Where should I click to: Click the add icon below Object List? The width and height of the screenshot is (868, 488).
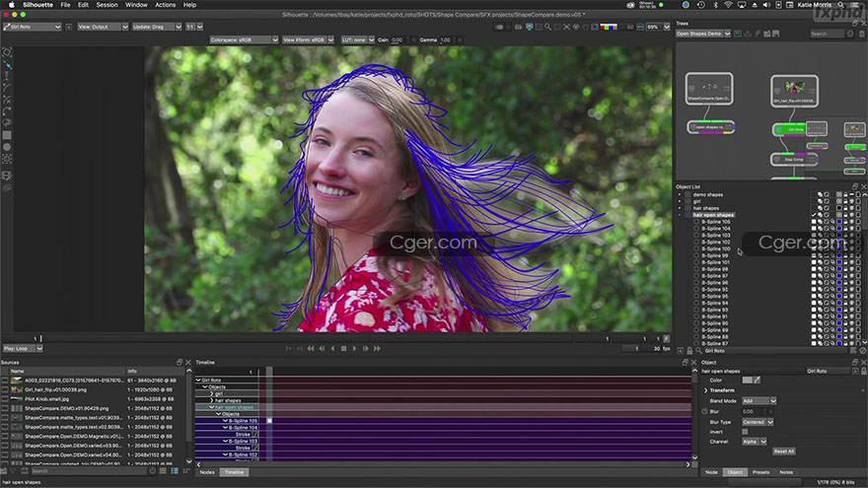[681, 350]
